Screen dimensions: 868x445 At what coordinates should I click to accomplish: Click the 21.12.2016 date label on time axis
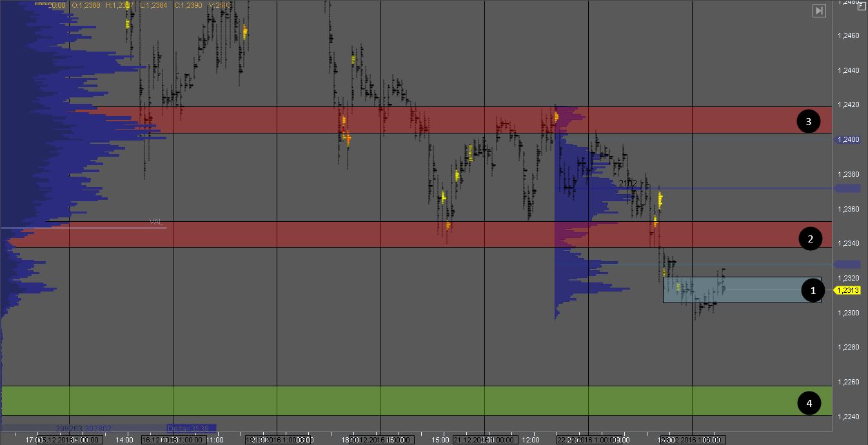tap(484, 440)
